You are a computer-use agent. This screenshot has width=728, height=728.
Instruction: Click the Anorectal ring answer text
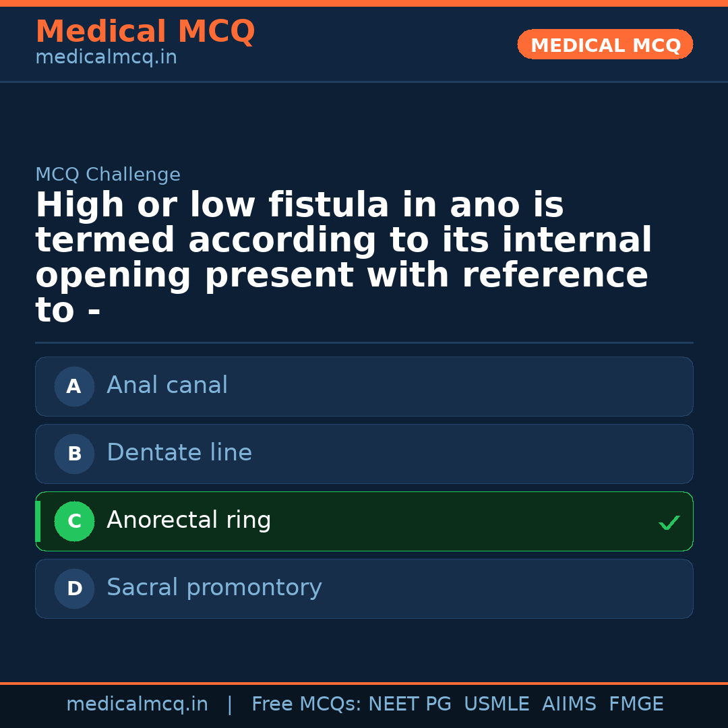pyautogui.click(x=189, y=520)
